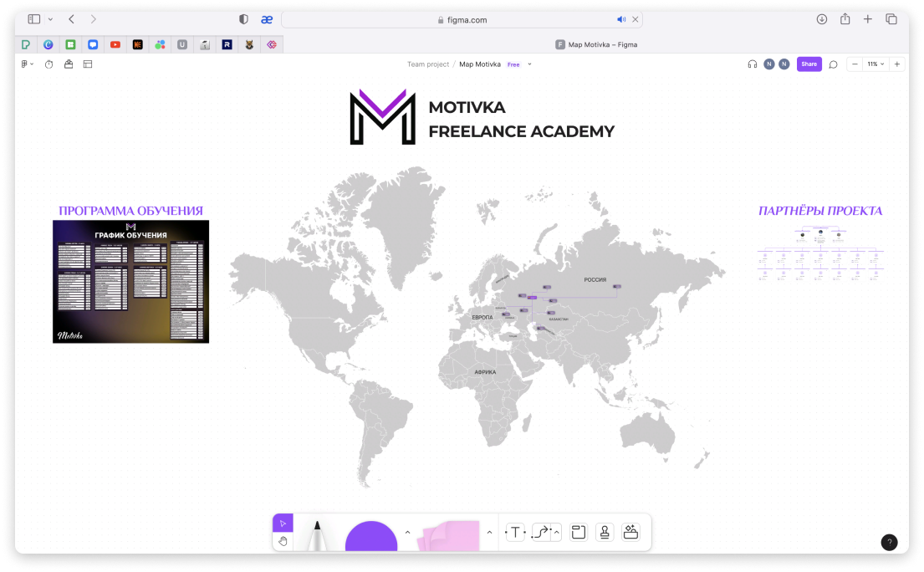Click the Free plan badge

[x=514, y=64]
